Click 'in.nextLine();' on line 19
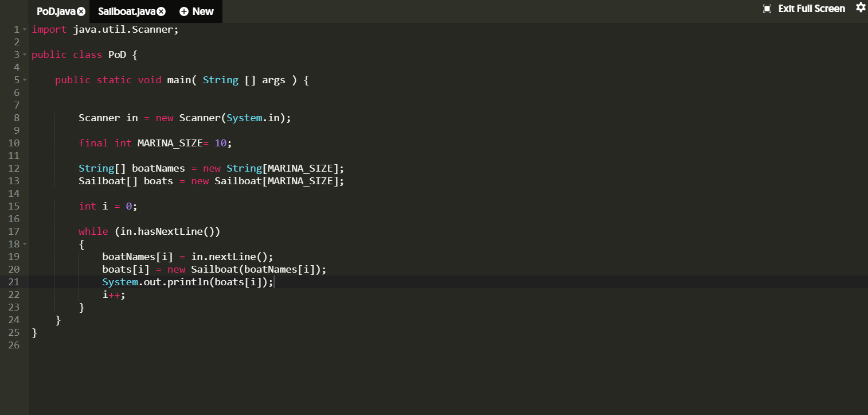This screenshot has width=868, height=415. point(232,257)
